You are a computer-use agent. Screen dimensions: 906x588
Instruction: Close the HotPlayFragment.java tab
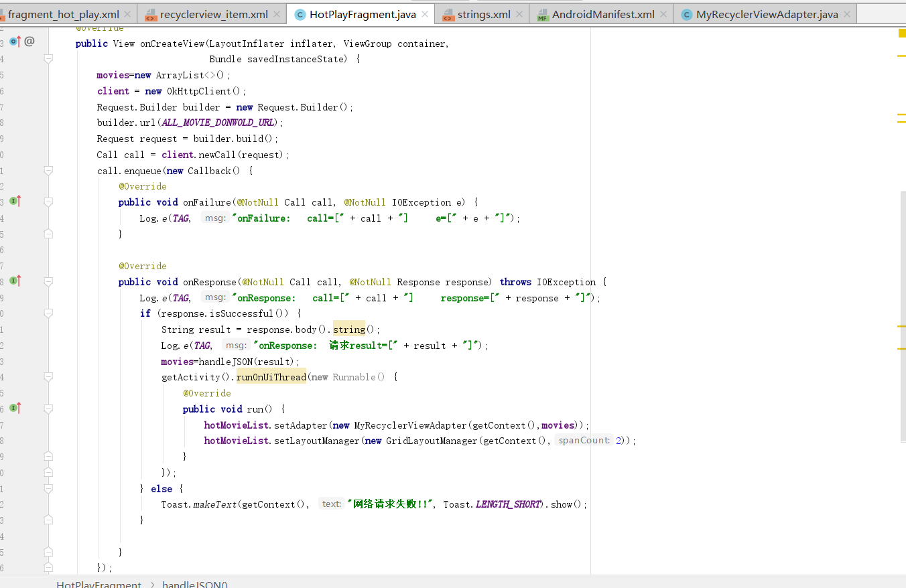point(424,14)
